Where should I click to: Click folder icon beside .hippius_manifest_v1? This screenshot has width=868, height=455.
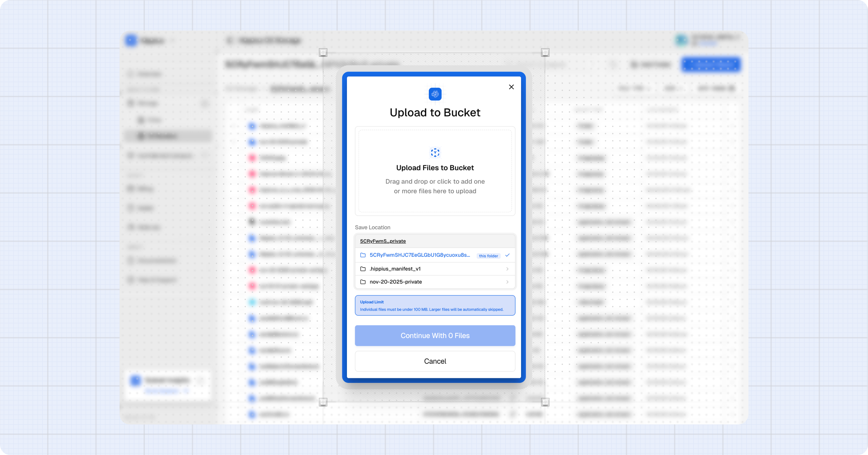[363, 269]
